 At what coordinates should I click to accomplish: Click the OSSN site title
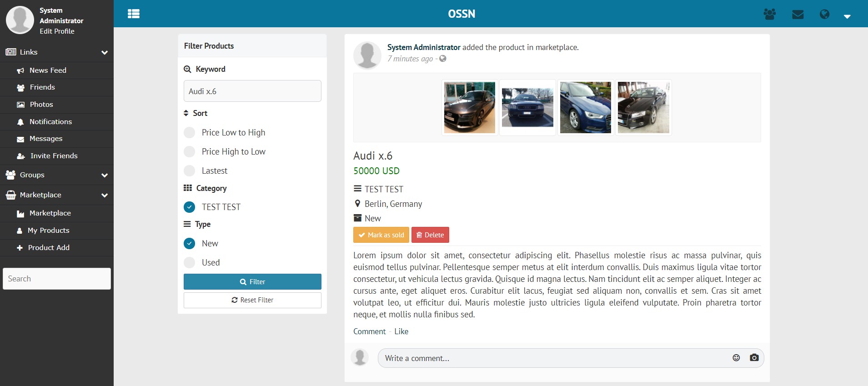(462, 14)
